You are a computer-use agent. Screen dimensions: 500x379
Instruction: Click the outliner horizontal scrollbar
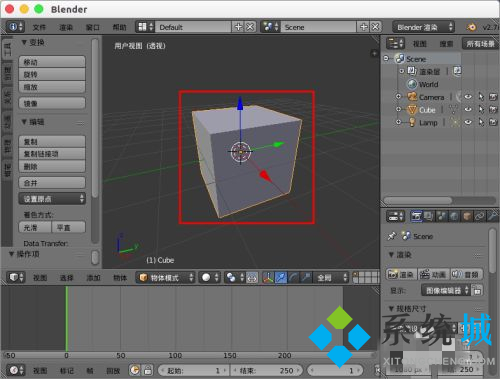(x=418, y=200)
